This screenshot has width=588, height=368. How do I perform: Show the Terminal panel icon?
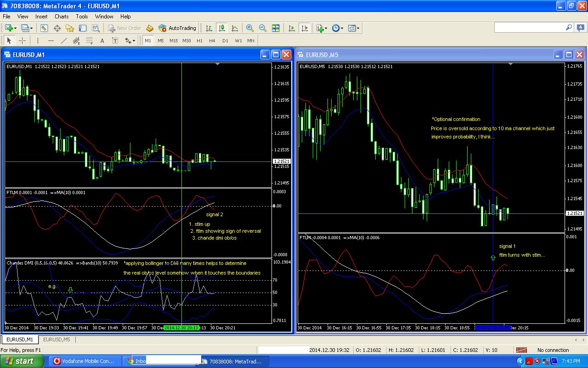(x=83, y=28)
